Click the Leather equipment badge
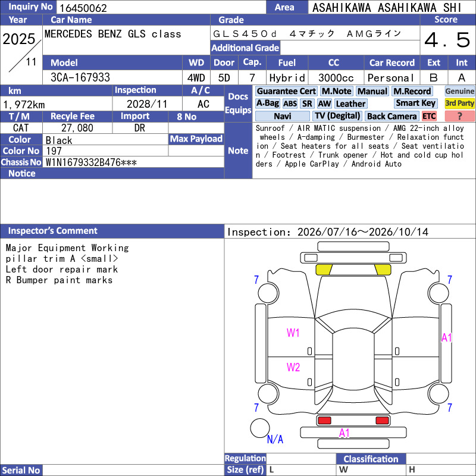Viewport: 476px width, 476px height. 350,104
